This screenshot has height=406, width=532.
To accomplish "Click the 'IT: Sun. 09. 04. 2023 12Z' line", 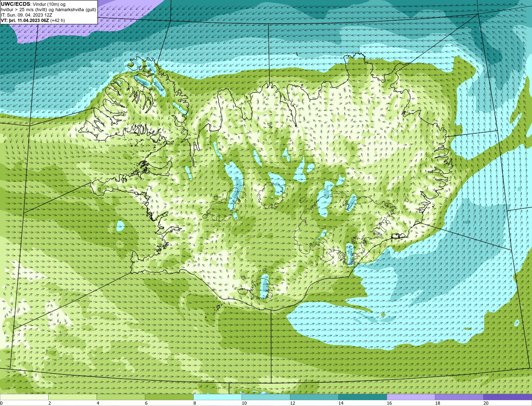I will (x=27, y=15).
